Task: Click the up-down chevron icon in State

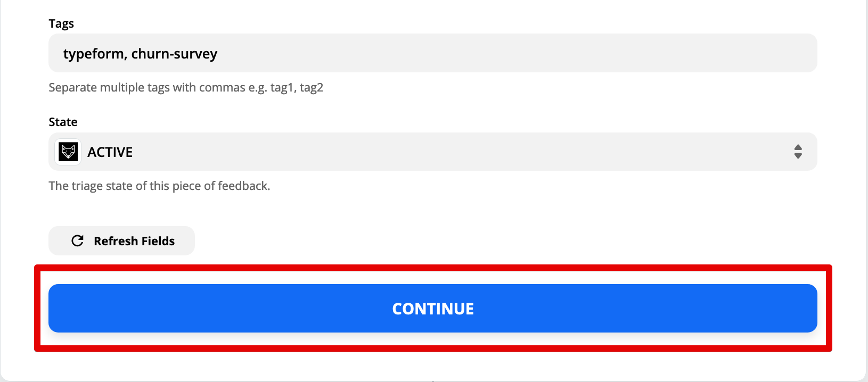Action: [798, 152]
